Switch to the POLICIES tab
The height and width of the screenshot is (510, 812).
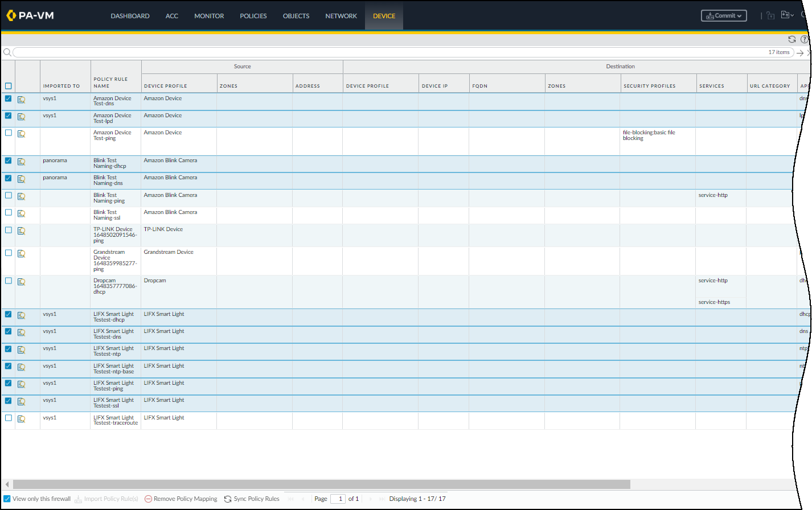[253, 16]
